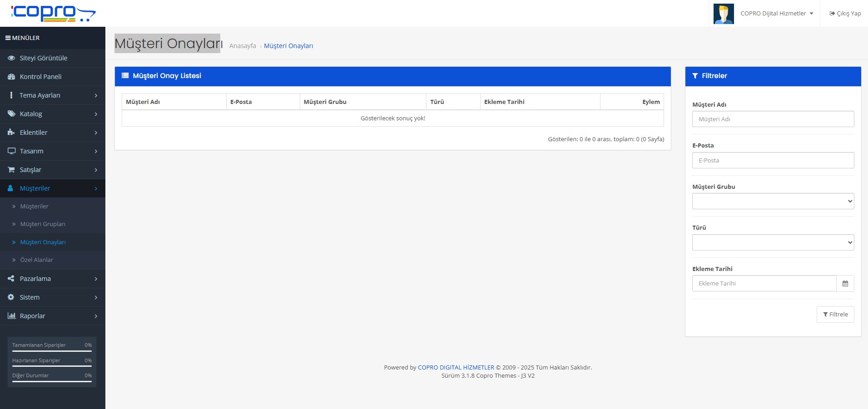Click the Anasayfa breadcrumb link

[243, 46]
